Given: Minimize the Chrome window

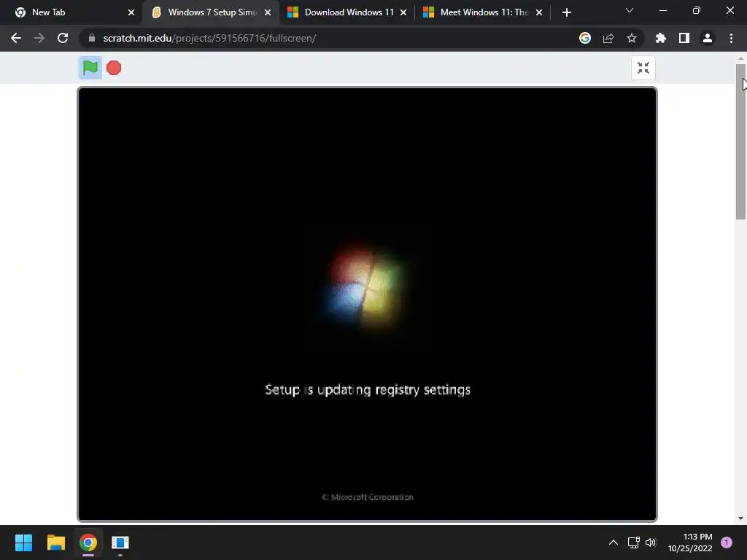Looking at the screenshot, I should pos(663,10).
